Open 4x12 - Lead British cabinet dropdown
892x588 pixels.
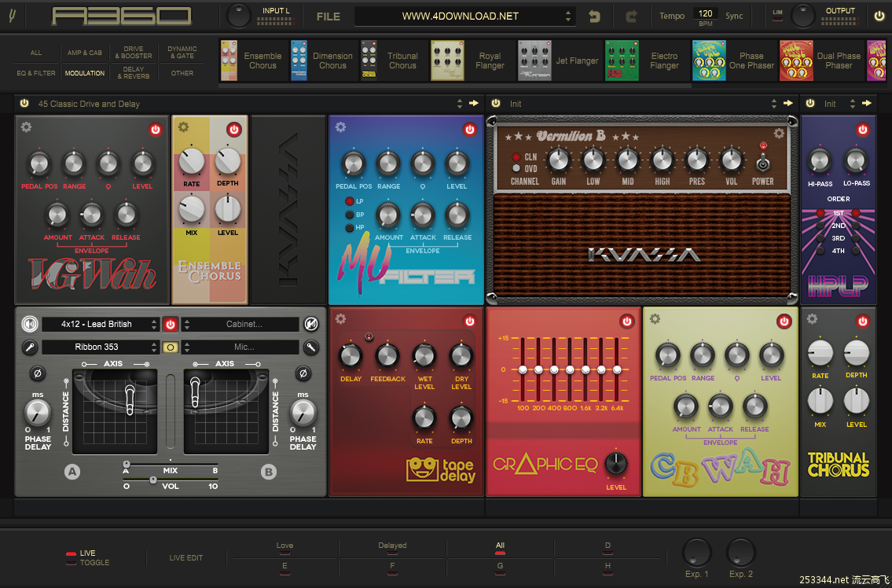100,325
